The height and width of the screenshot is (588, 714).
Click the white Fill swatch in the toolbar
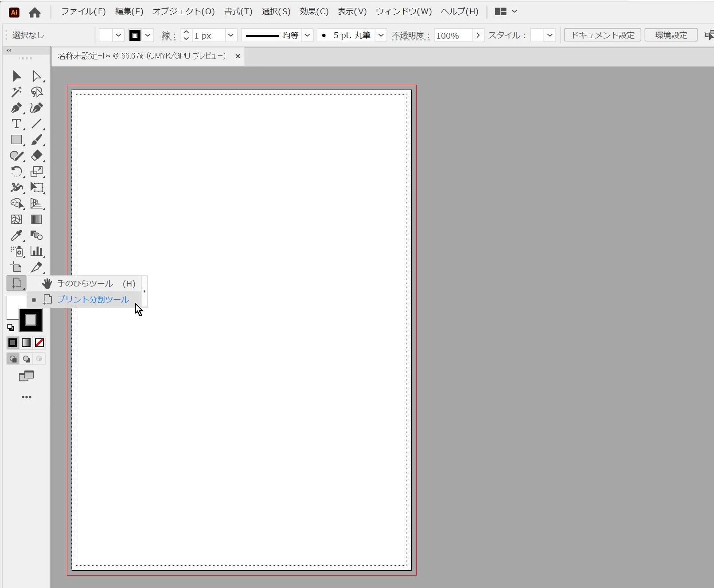pyautogui.click(x=12, y=308)
